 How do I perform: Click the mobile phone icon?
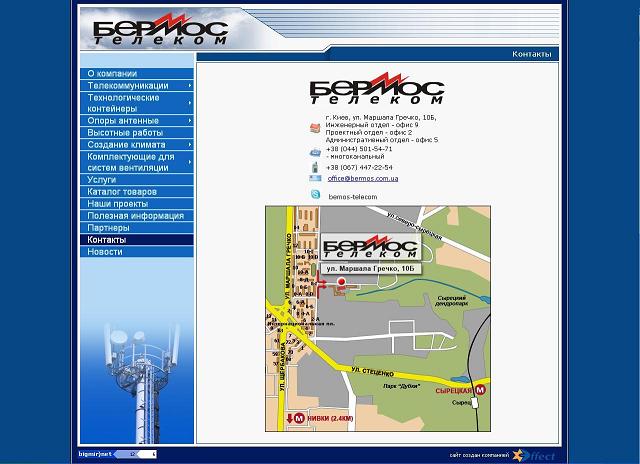tap(315, 167)
